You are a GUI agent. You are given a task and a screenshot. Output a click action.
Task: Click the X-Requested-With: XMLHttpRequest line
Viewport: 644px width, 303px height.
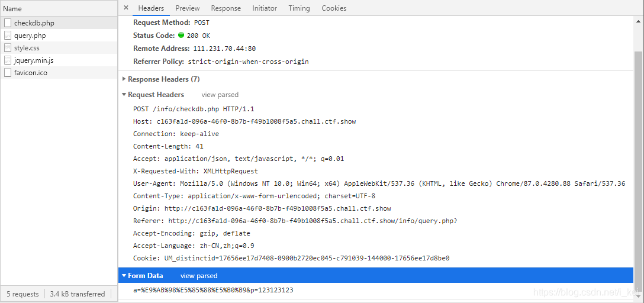[x=195, y=171]
